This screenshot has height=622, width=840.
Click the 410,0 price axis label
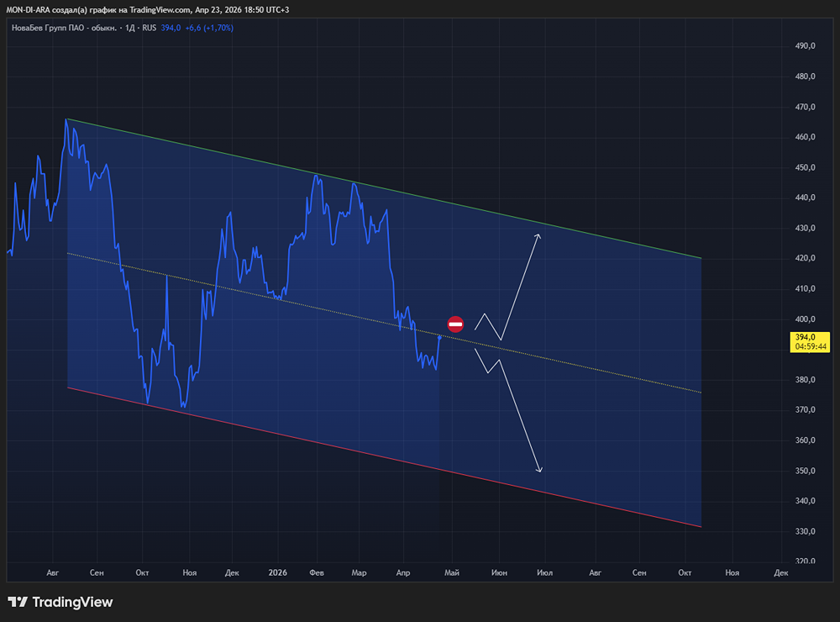(806, 289)
